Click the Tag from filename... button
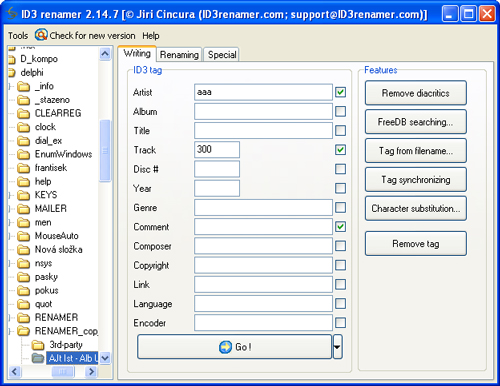The width and height of the screenshot is (500, 386). point(416,151)
